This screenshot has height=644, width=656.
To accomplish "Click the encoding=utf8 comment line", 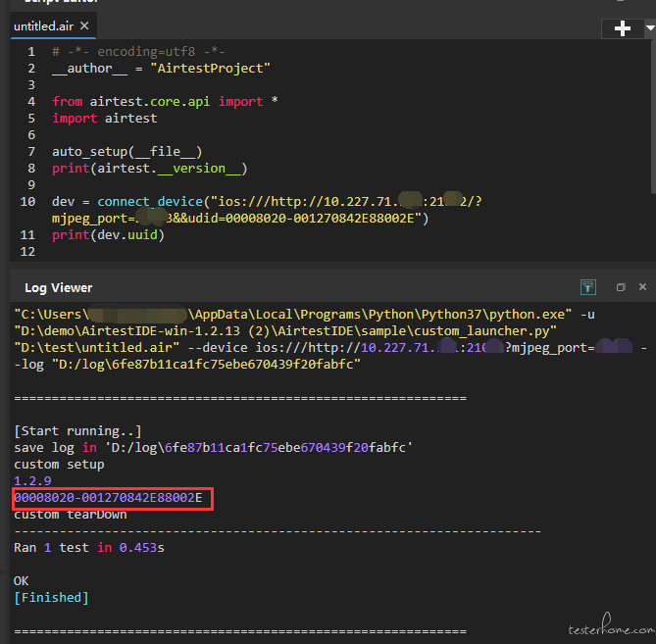I will (138, 52).
